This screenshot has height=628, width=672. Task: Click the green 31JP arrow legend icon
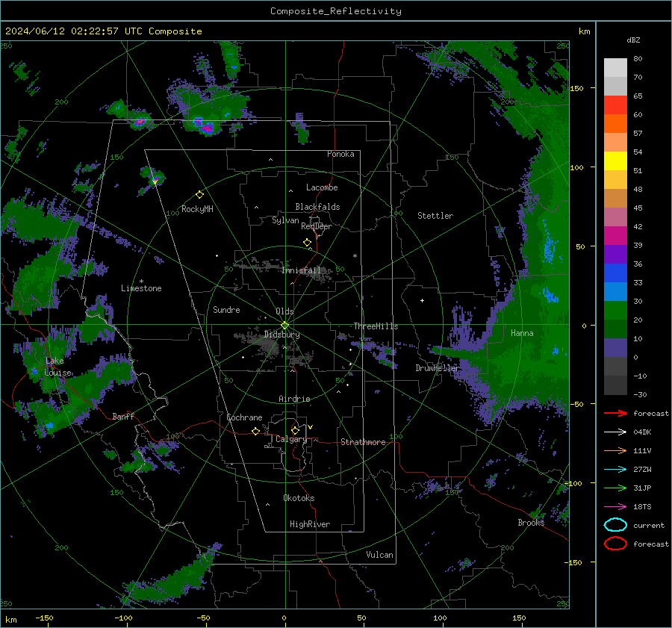615,488
